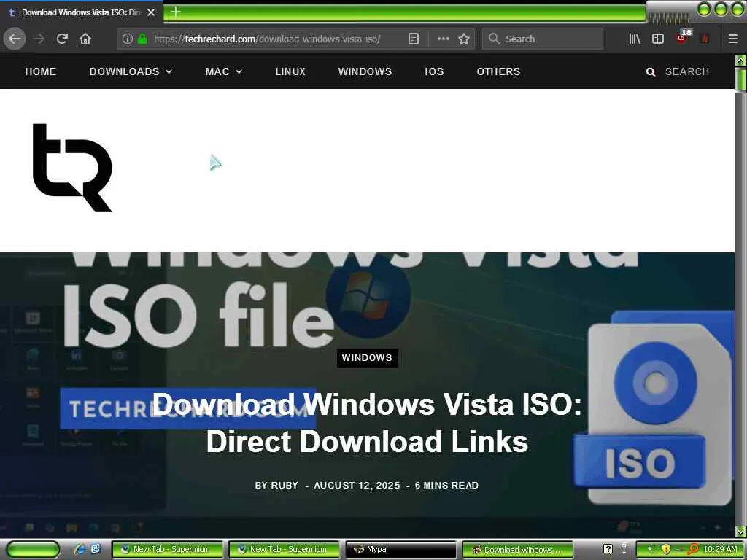
Task: Click the TechRechard TR logo
Action: tap(72, 168)
